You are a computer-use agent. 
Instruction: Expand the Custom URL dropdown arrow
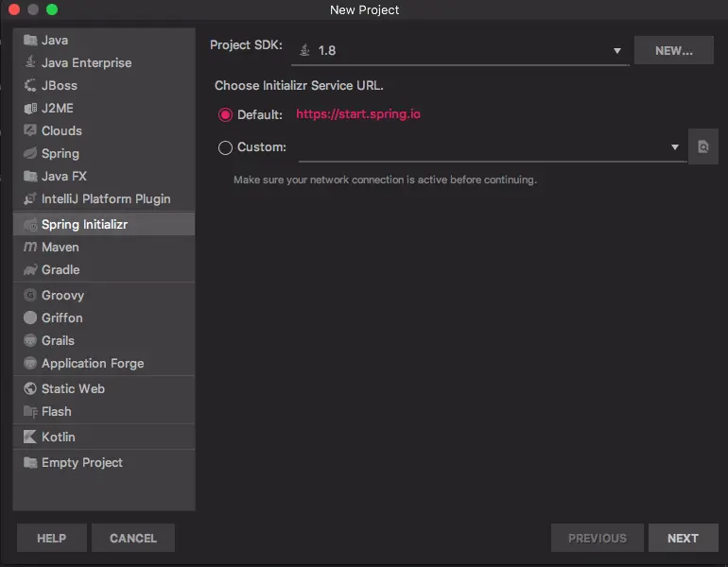pyautogui.click(x=675, y=147)
